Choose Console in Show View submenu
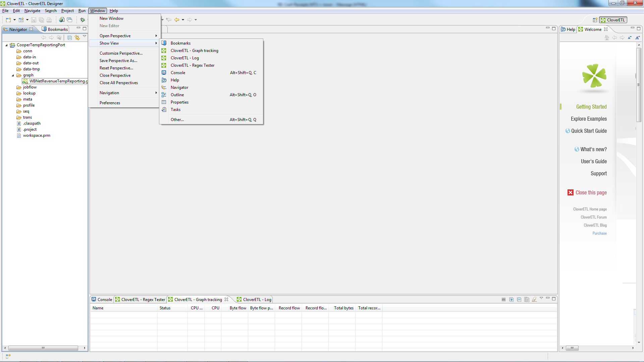 (211, 73)
